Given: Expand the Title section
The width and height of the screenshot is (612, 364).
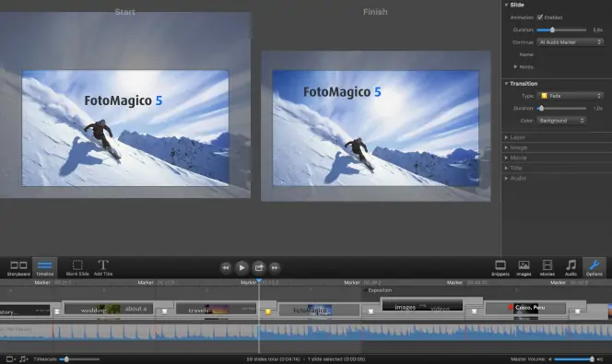Looking at the screenshot, I should [506, 168].
